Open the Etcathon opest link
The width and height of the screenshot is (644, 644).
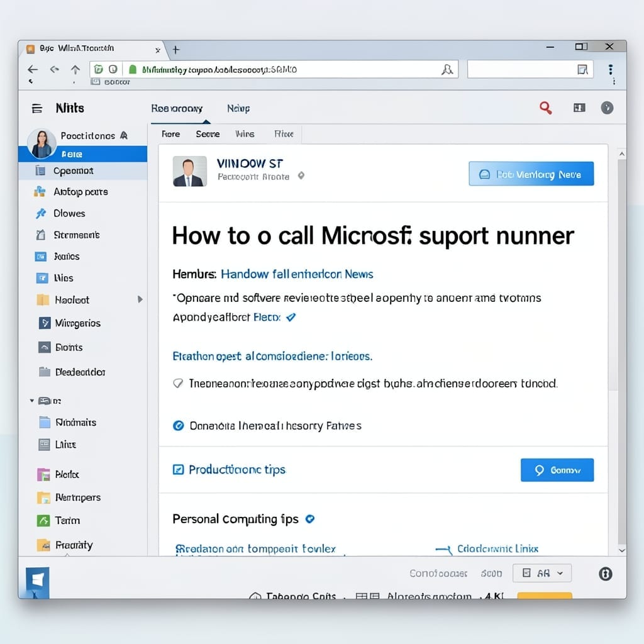click(x=272, y=356)
